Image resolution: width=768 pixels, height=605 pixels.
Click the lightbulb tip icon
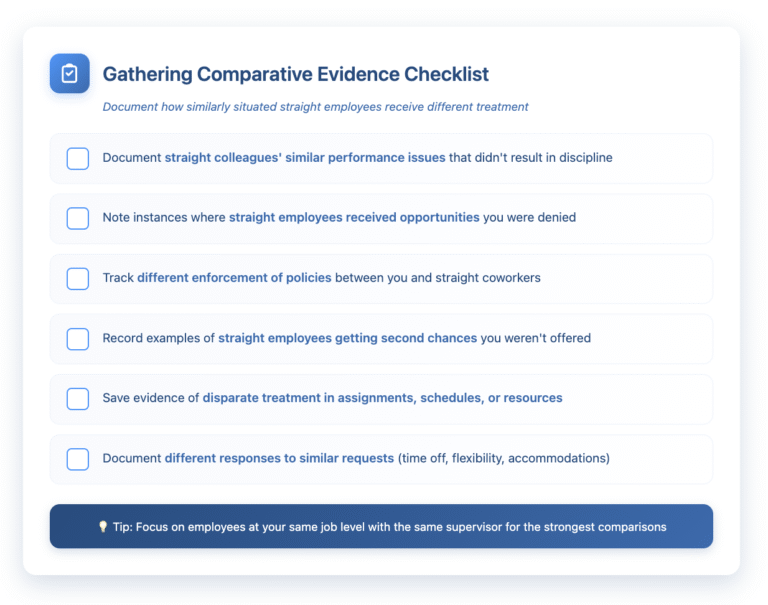[x=103, y=526]
